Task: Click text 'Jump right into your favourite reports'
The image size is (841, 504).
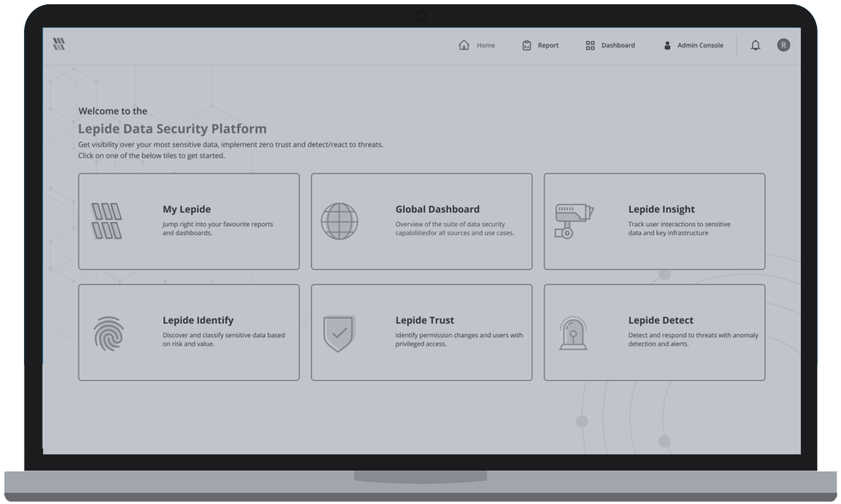Action: coord(218,224)
